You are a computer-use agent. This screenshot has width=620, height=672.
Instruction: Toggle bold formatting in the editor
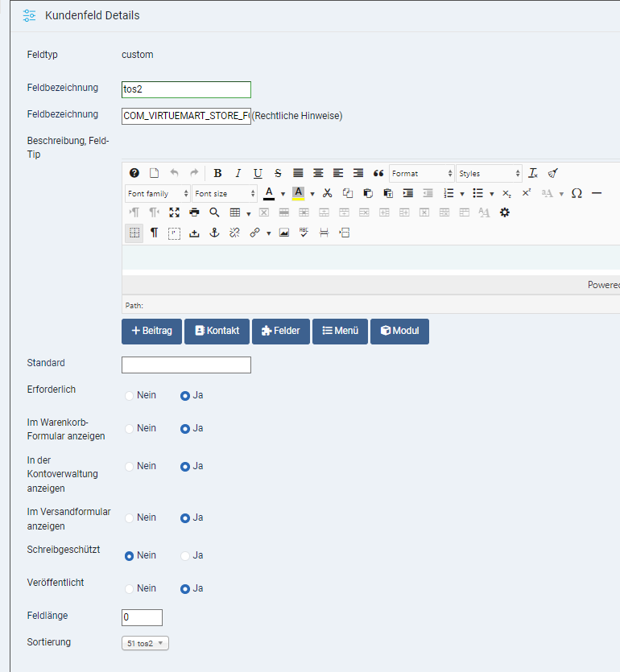click(x=217, y=173)
